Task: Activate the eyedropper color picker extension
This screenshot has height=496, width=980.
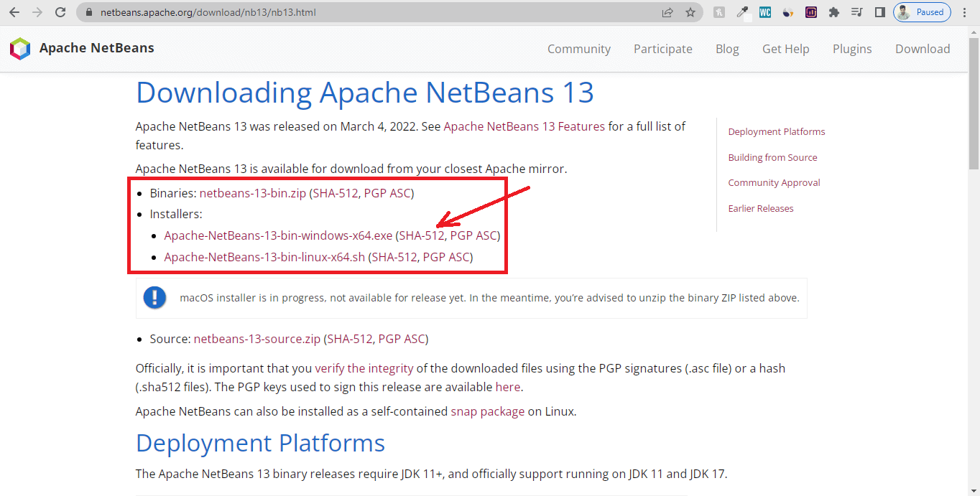Action: (x=742, y=12)
